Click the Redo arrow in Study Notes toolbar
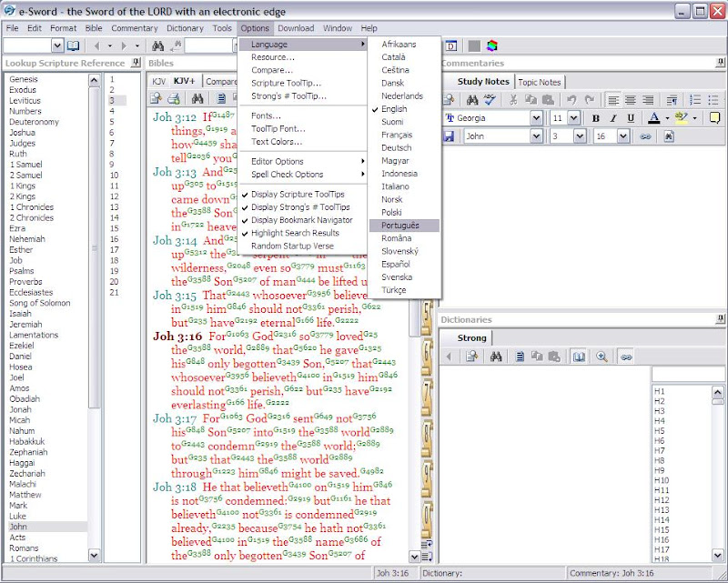This screenshot has width=728, height=583. coord(589,99)
